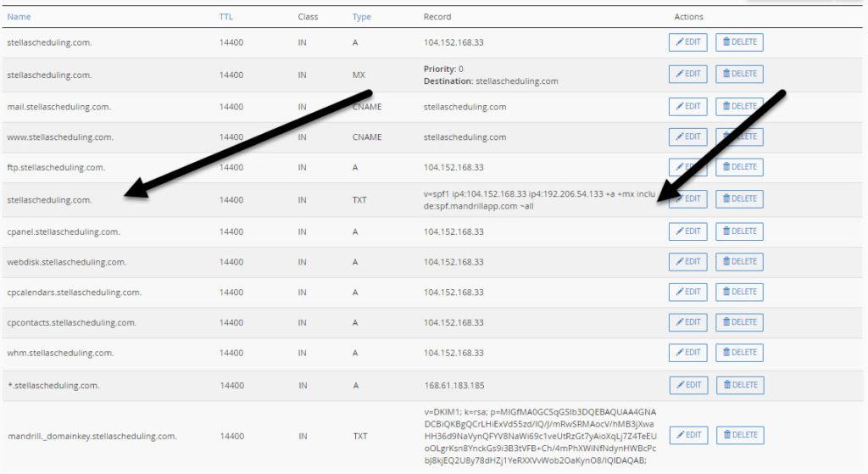The image size is (868, 474).
Task: Select the cpcontacts.stellascheduling.com. name cell
Action: pos(71,323)
